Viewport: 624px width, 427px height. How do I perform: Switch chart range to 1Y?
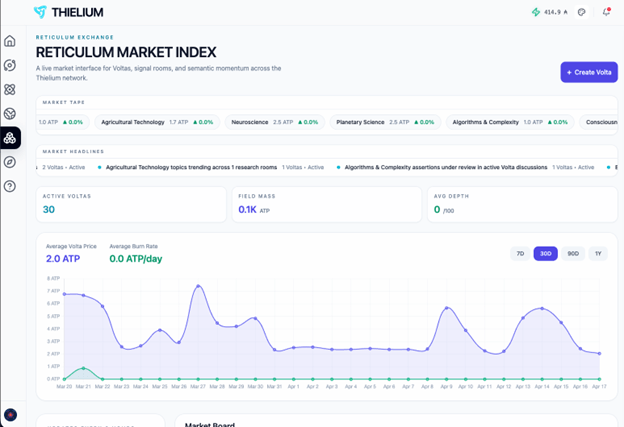click(598, 254)
